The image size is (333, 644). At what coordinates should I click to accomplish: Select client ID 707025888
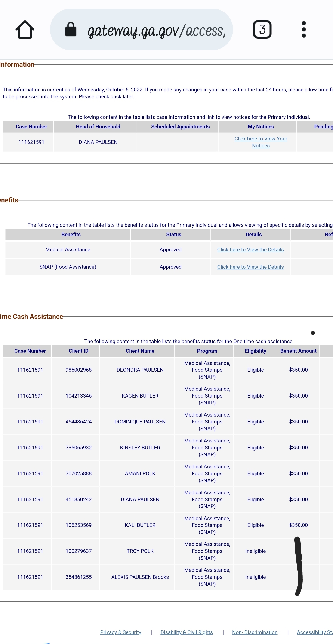(78, 473)
